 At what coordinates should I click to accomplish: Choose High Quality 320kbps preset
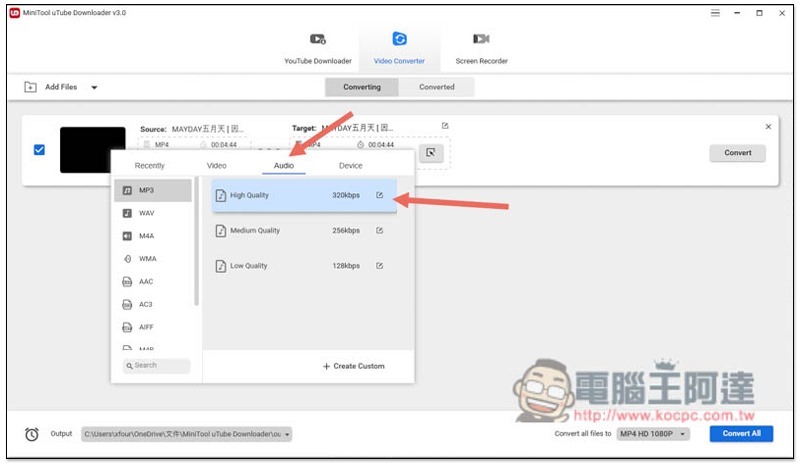coord(304,195)
